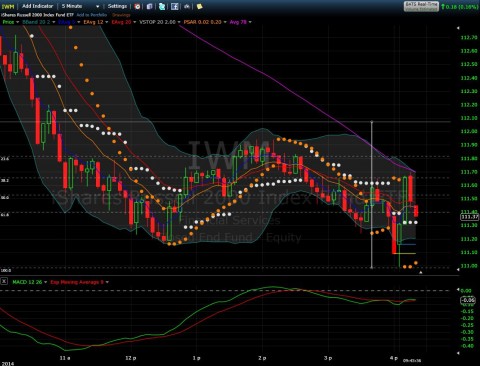The width and height of the screenshot is (480, 366).
Task: Click the 12 p time axis label
Action: (131, 358)
